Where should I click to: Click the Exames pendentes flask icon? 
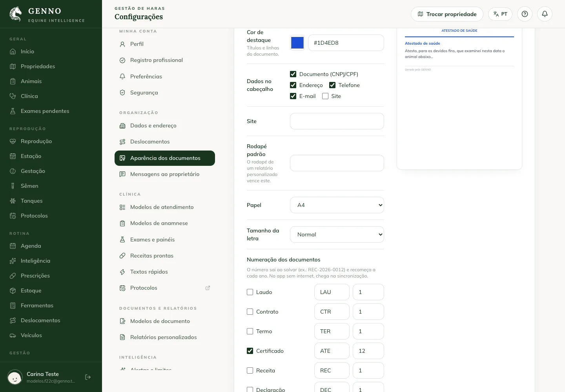click(x=13, y=111)
